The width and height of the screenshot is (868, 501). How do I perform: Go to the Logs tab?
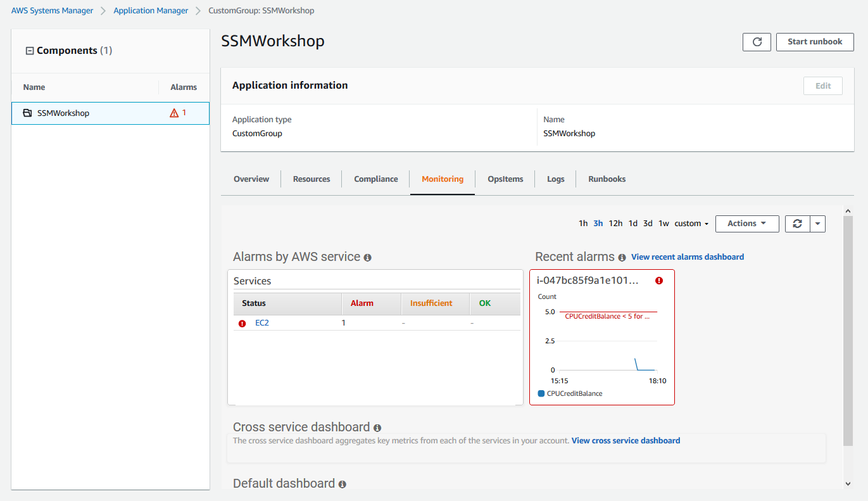click(556, 179)
